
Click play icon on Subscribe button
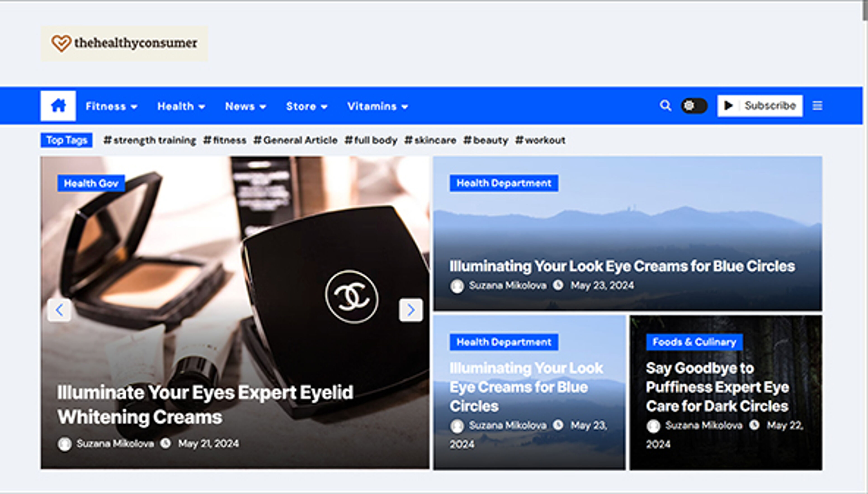(x=728, y=106)
